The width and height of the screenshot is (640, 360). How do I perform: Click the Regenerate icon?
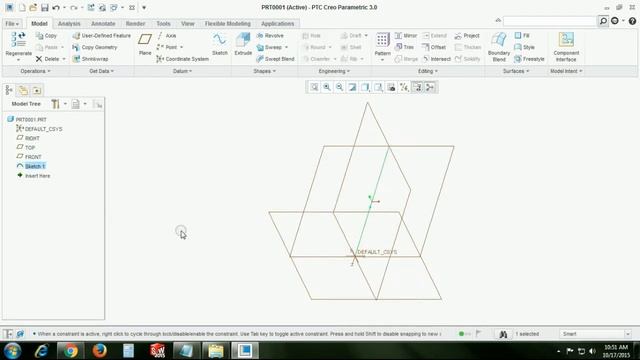[x=18, y=40]
